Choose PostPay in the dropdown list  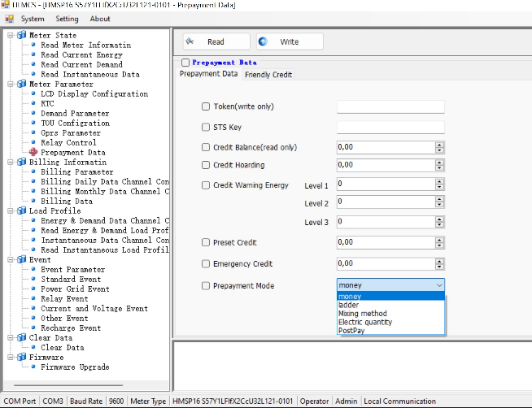352,331
